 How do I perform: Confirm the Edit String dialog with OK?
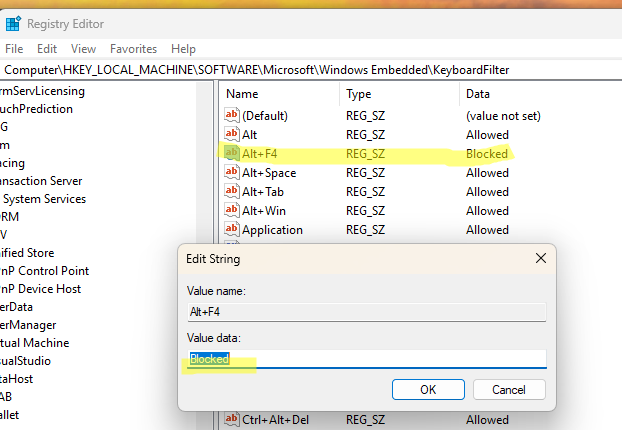[x=428, y=390]
